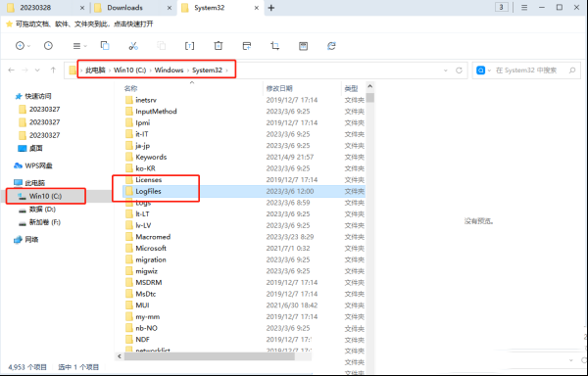This screenshot has width=588, height=376.
Task: Click Windows in the breadcrumb path
Action: pos(169,70)
